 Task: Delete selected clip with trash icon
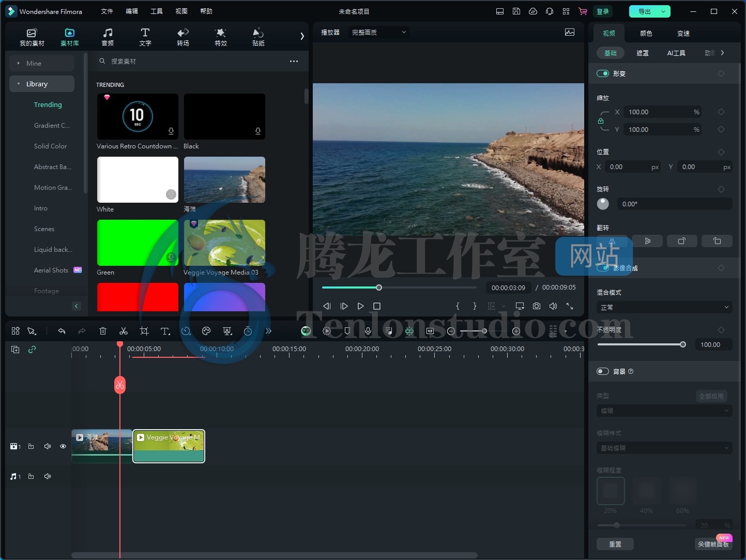[103, 331]
